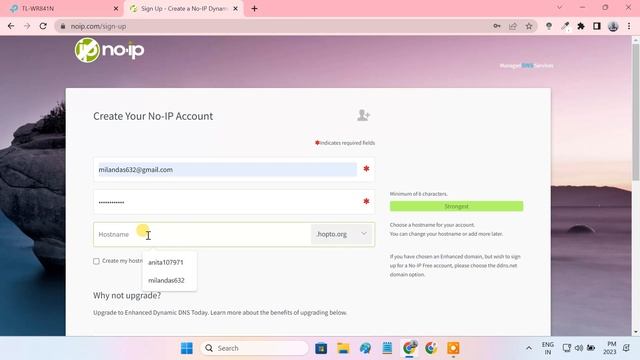Image resolution: width=640 pixels, height=360 pixels.
Task: Open the globe browser icon in taskbar
Action: [x=365, y=348]
